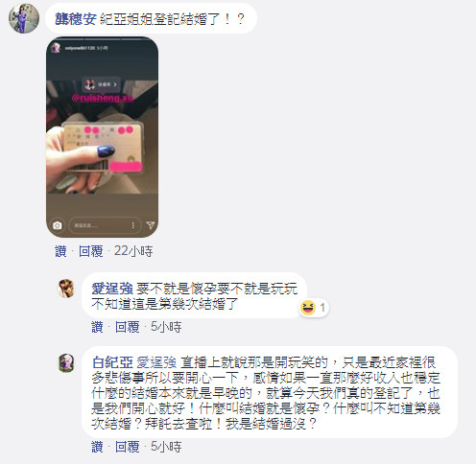Screen dimensions: 476x464
Task: Tap the paper-plane send icon in story
Action: [151, 225]
